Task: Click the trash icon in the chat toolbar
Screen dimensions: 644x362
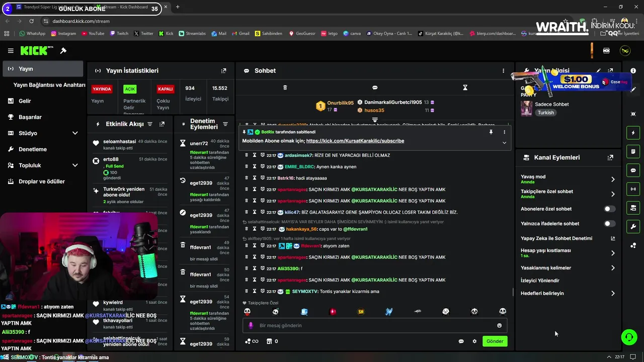Action: coord(285,87)
